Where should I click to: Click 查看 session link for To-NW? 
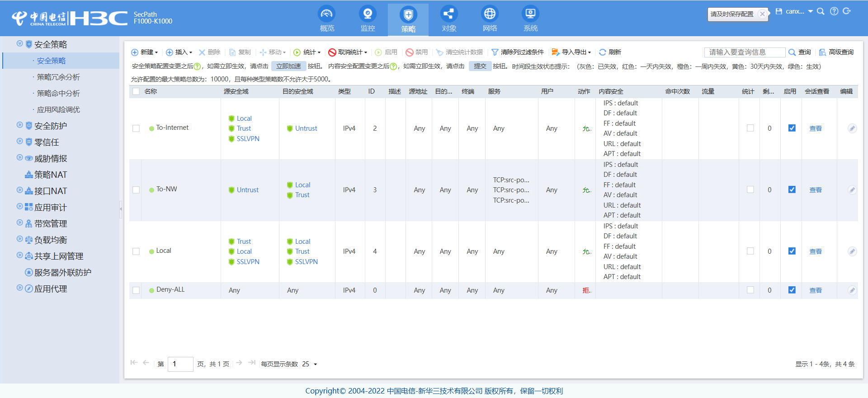point(816,190)
